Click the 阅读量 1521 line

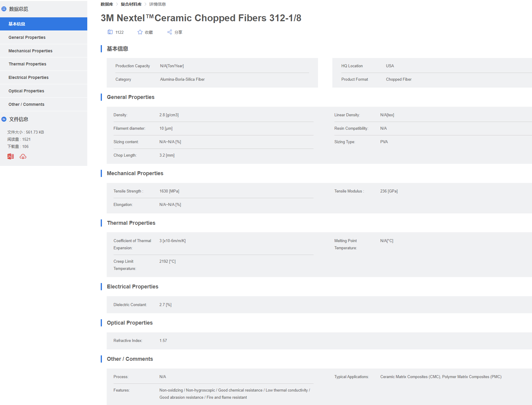tap(19, 139)
